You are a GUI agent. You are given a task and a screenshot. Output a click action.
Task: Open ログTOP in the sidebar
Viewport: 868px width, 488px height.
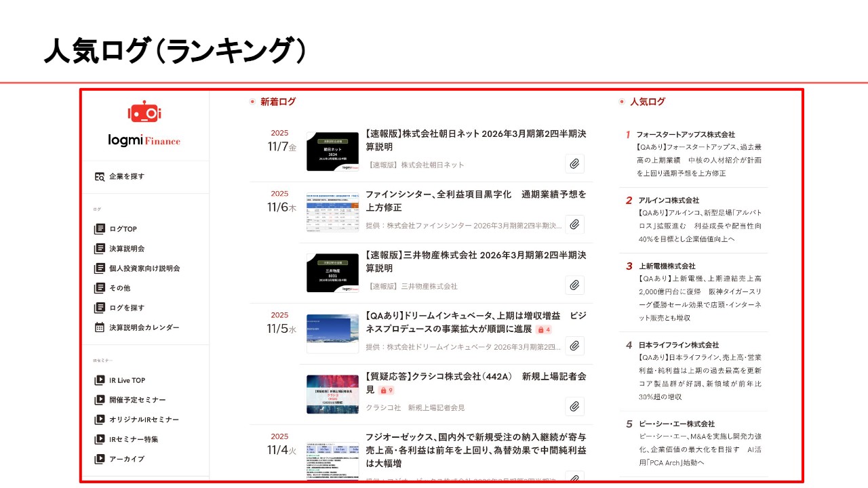click(123, 229)
